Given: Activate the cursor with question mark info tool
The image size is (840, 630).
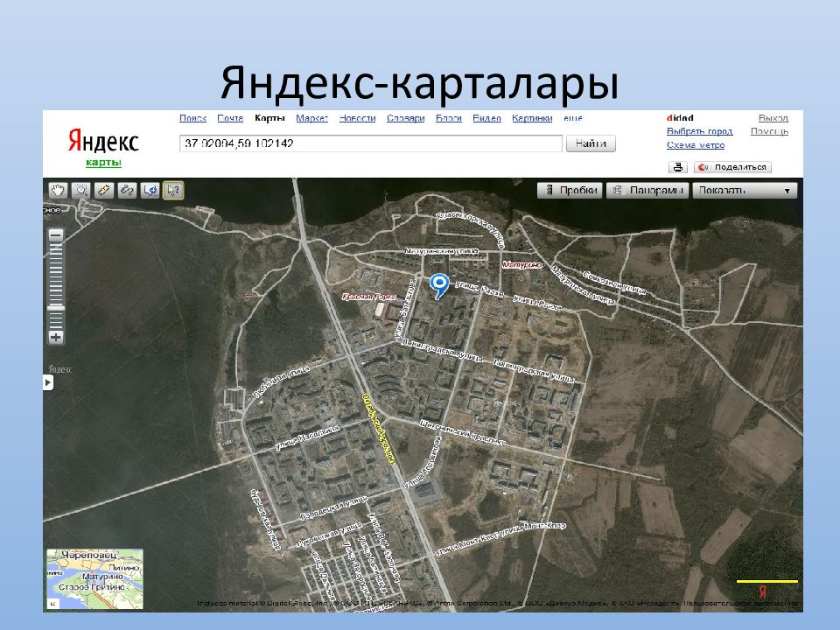Looking at the screenshot, I should [173, 190].
